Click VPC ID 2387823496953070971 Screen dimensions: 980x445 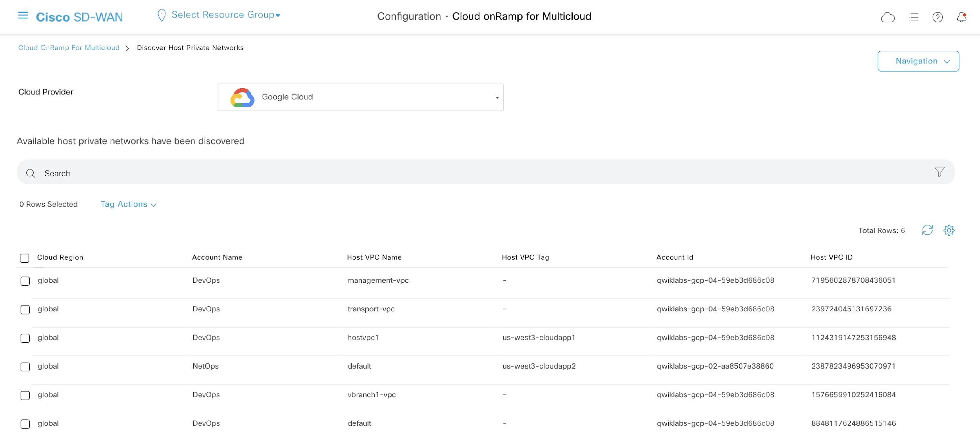853,366
